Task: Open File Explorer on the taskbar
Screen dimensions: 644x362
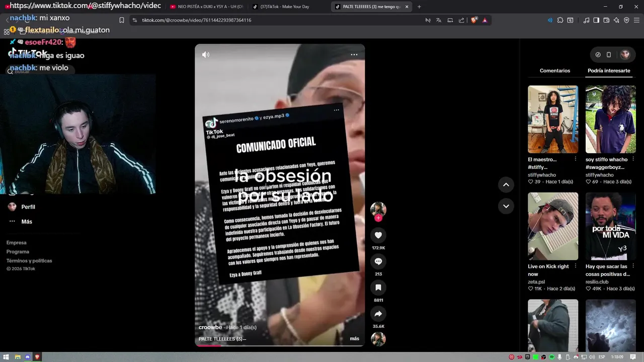Action: 18,357
